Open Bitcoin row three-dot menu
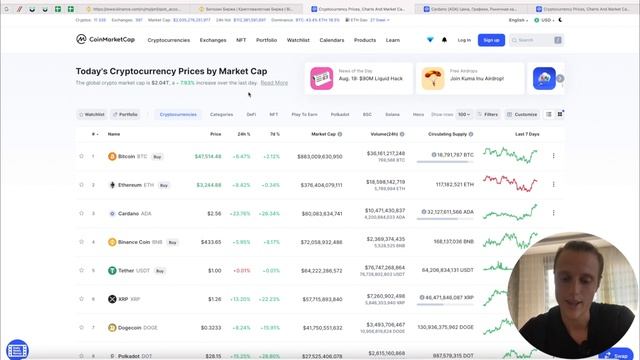The height and width of the screenshot is (360, 640). tap(553, 156)
